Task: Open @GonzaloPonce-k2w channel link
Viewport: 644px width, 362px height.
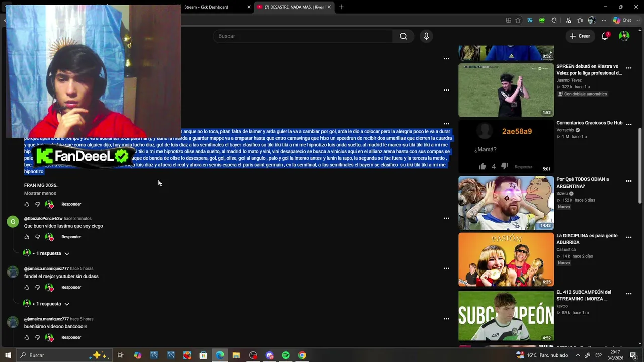Action: point(43,219)
